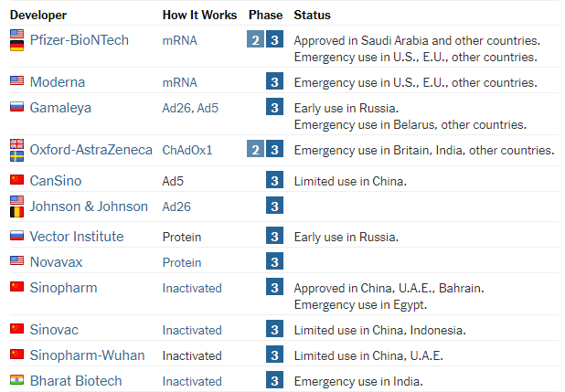Image resolution: width=565 pixels, height=392 pixels.
Task: Select the Novavax developer link
Action: [x=56, y=262]
